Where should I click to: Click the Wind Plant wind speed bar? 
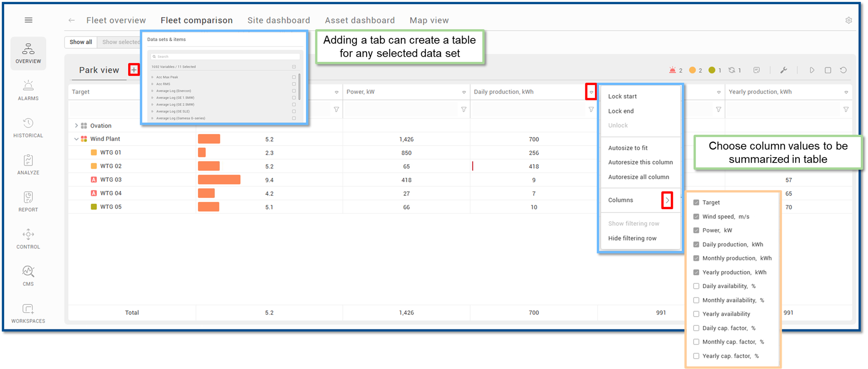click(x=209, y=139)
